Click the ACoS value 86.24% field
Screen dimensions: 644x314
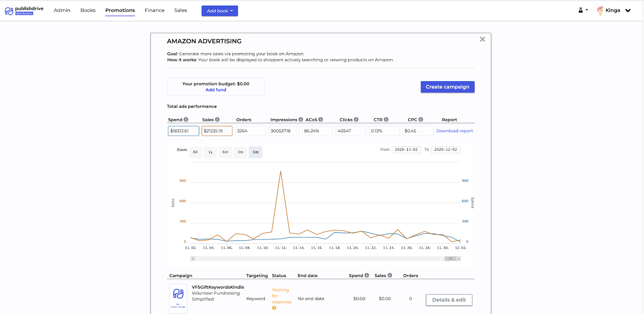point(318,131)
